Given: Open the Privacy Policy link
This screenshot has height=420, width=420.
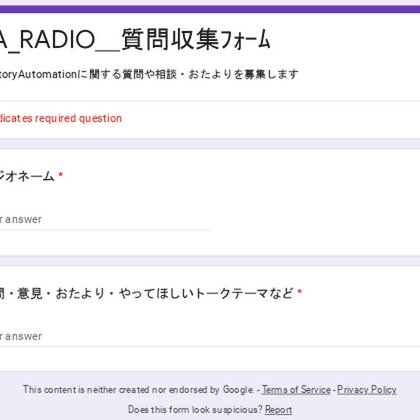Looking at the screenshot, I should [367, 390].
